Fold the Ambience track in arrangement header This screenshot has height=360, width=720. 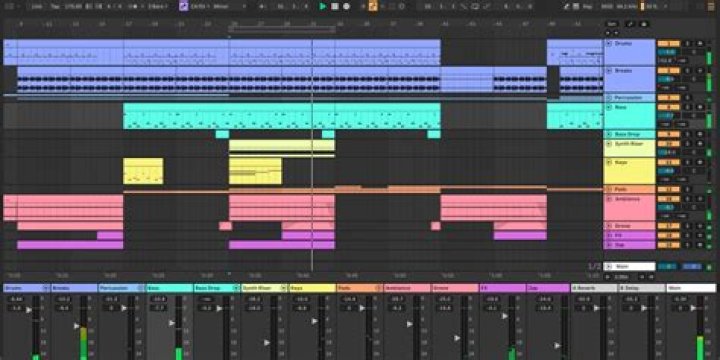[x=609, y=199]
